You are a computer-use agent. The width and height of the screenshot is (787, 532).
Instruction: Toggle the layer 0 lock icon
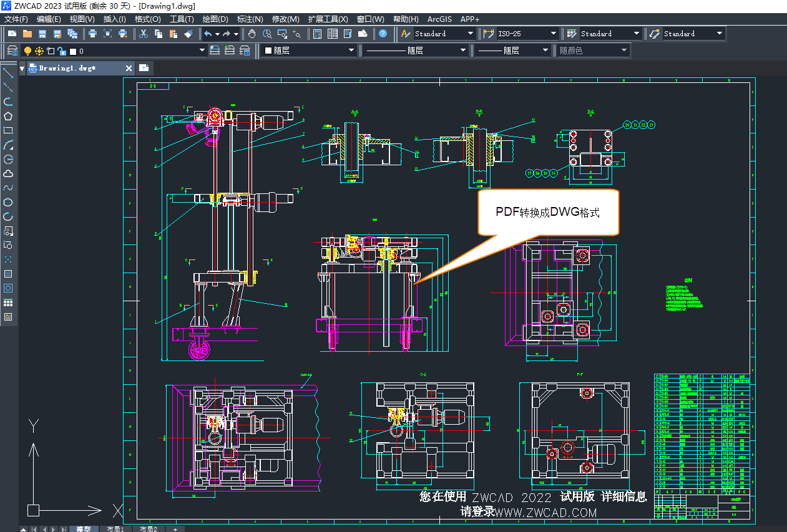click(x=61, y=51)
